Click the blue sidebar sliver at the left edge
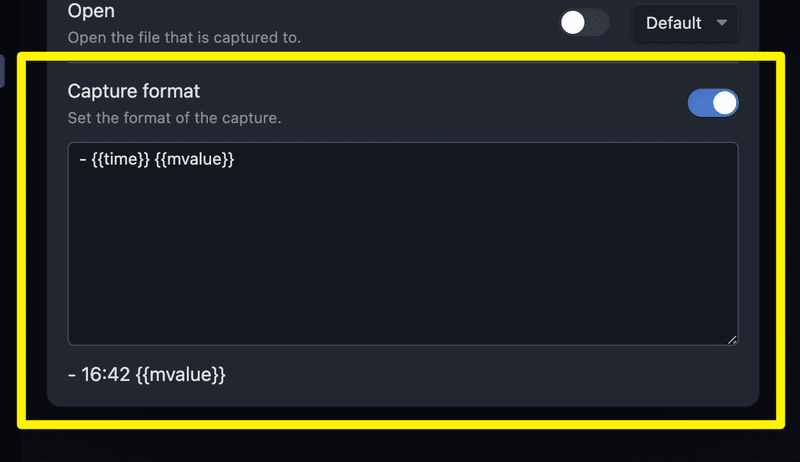The image size is (800, 462). 2,71
